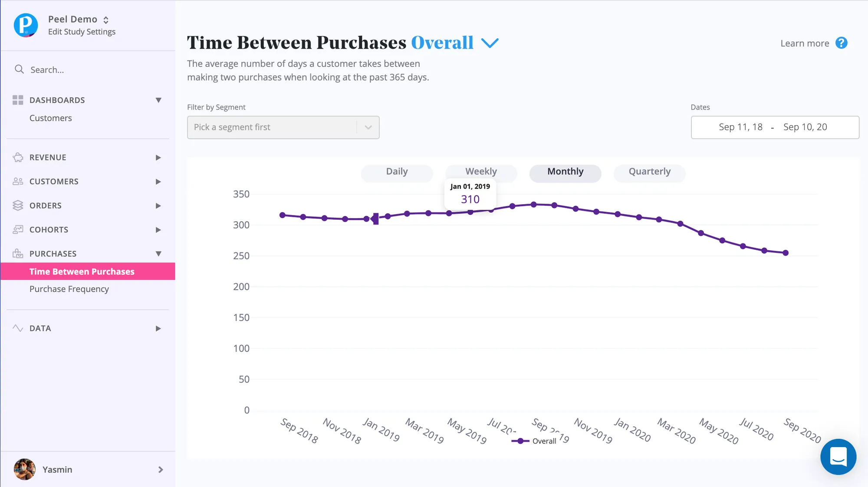This screenshot has height=487, width=868.
Task: Click the Revenue piggy bank icon
Action: (18, 157)
